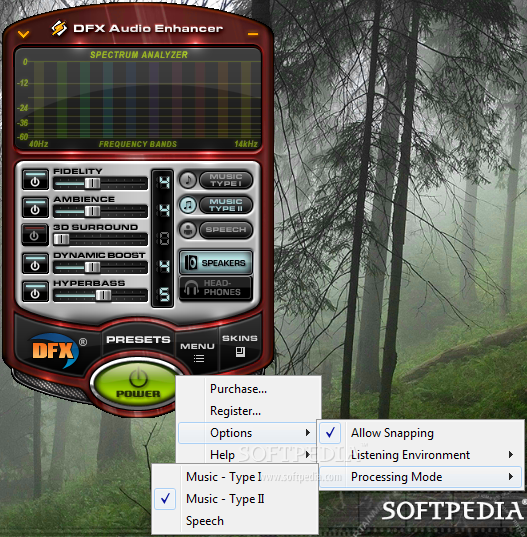
Task: Click the Fidelity slider handle
Action: click(x=92, y=184)
